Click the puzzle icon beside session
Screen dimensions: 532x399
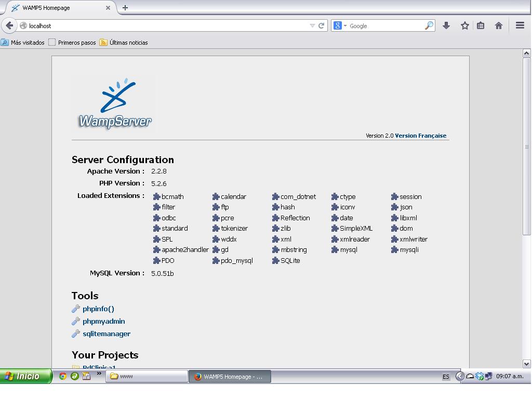pos(394,196)
